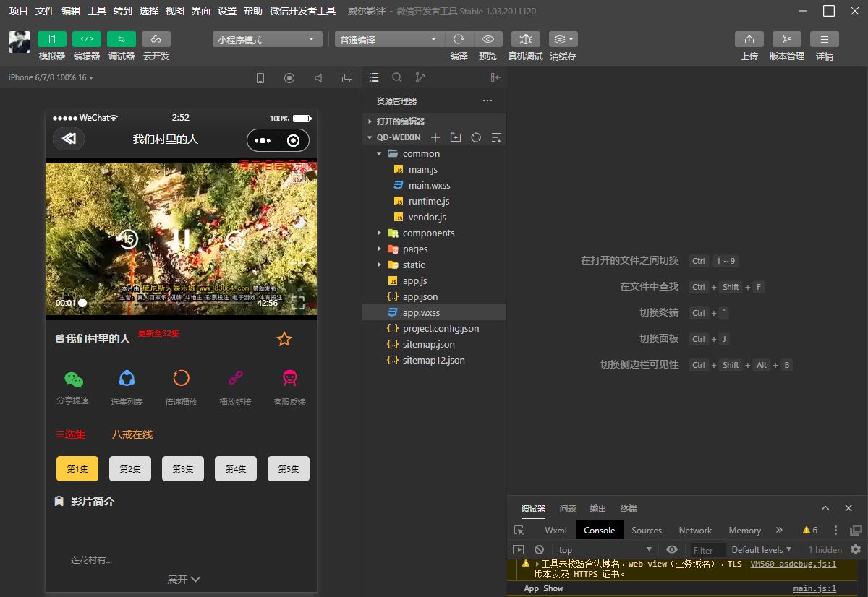Click the console Filter input field
Image resolution: width=868 pixels, height=597 pixels.
[708, 550]
